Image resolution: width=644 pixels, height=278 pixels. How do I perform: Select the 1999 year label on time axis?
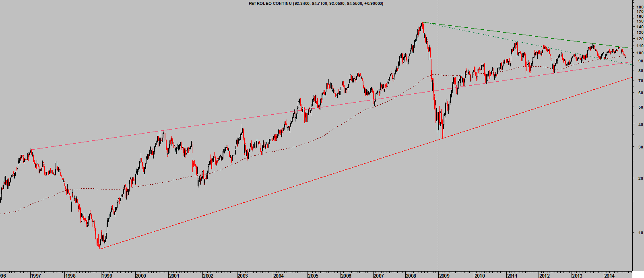tap(107, 276)
